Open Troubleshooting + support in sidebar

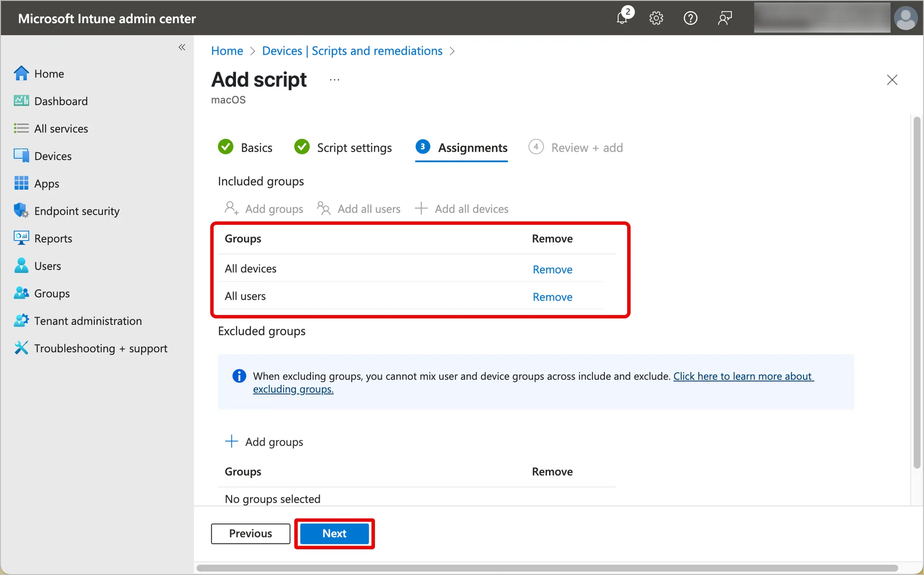[x=100, y=348]
